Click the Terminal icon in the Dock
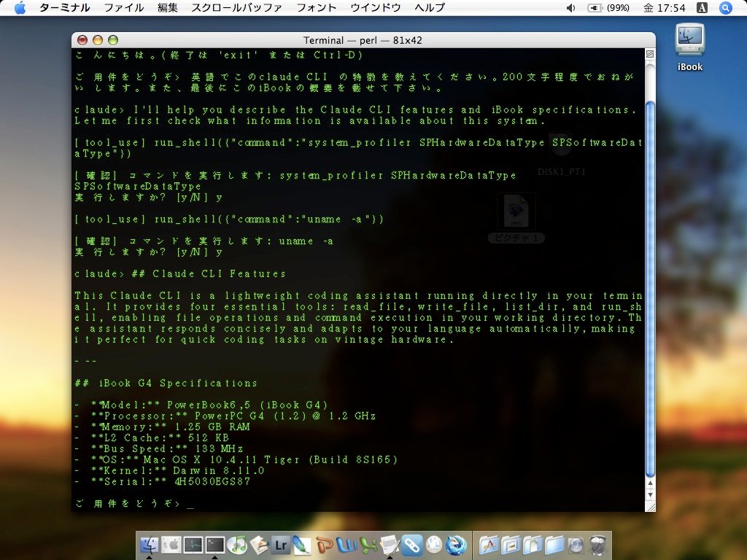 [x=215, y=545]
